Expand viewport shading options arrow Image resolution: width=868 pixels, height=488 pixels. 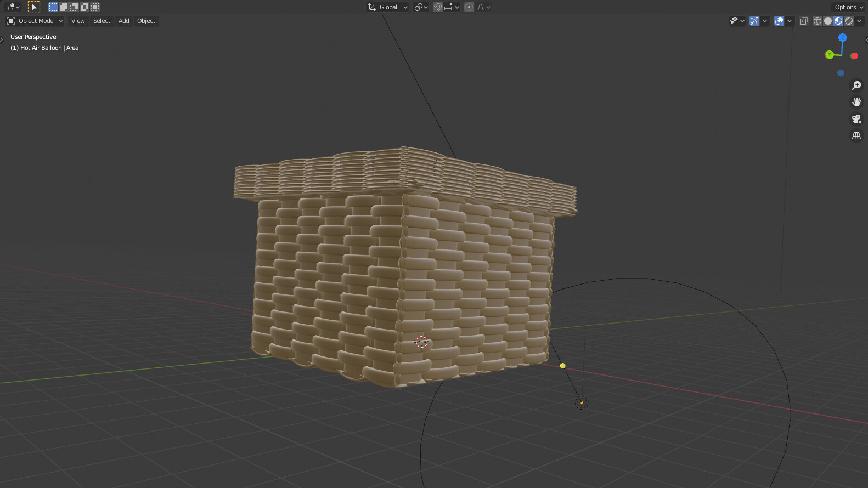tap(859, 21)
